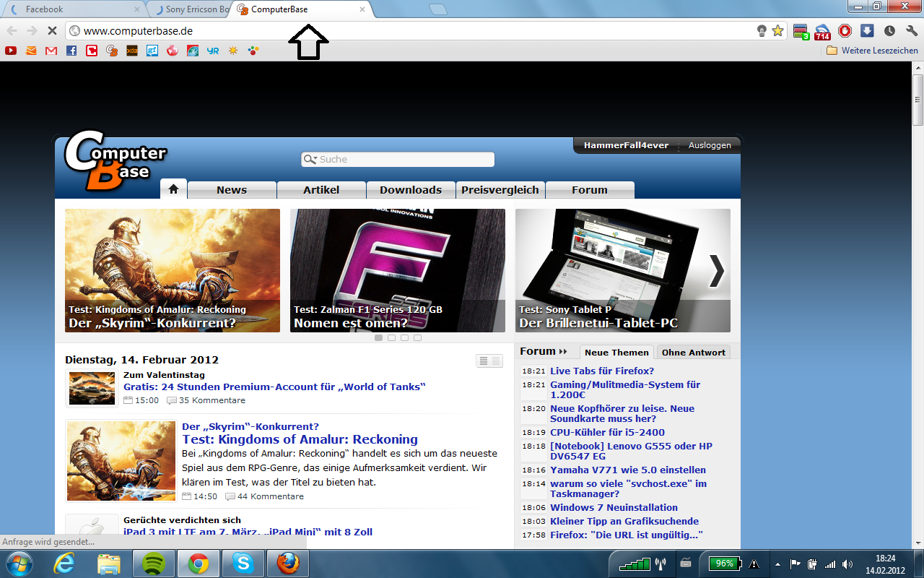Expand the Forum section header arrows
The height and width of the screenshot is (578, 924).
[563, 352]
